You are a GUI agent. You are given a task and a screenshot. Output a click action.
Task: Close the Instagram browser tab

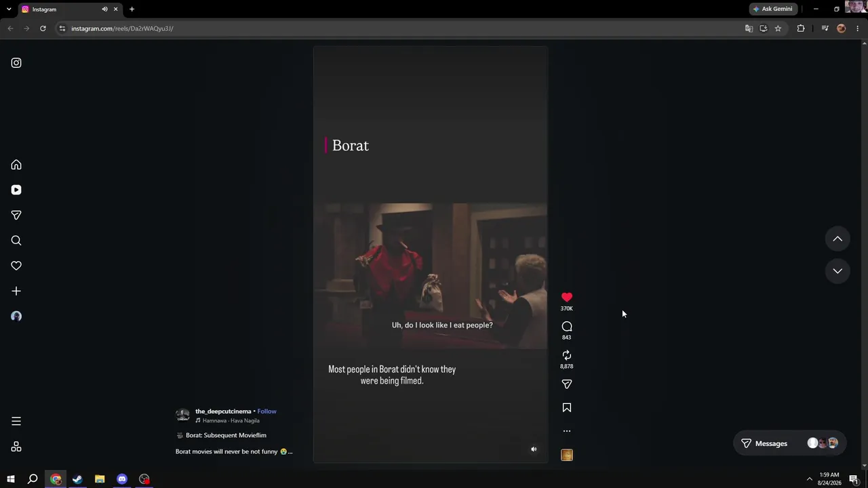(x=115, y=9)
